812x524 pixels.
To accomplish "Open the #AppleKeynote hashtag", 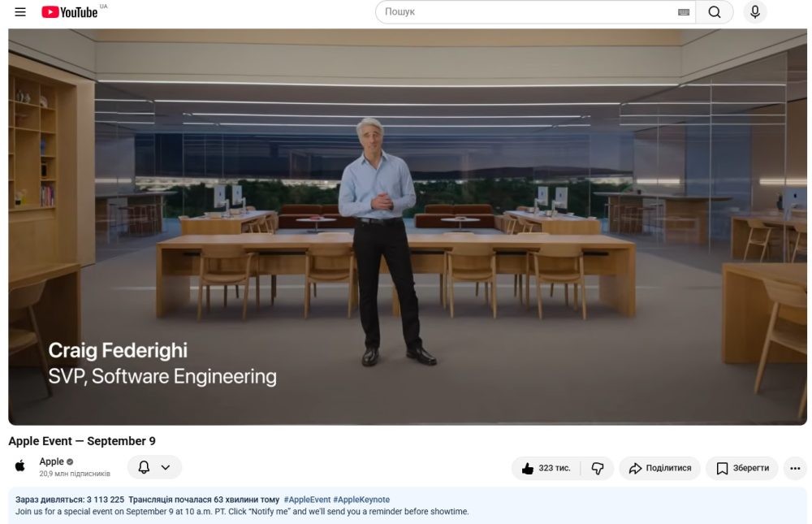I will pos(361,500).
